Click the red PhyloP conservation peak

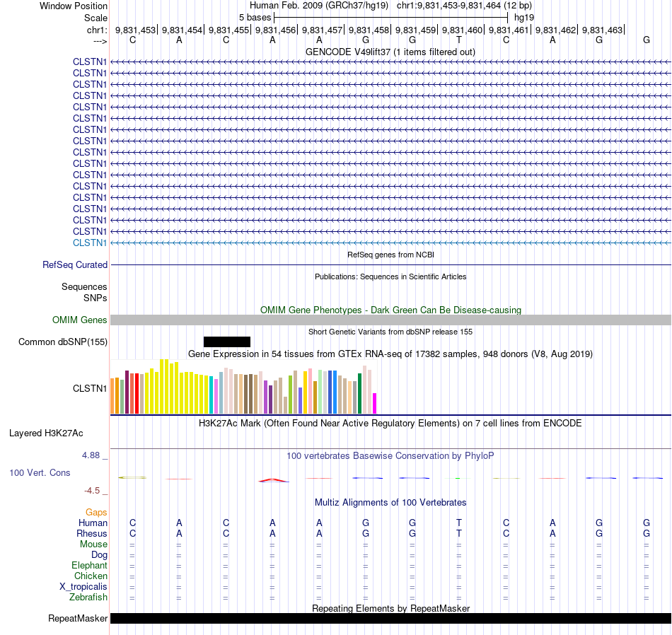(x=274, y=480)
